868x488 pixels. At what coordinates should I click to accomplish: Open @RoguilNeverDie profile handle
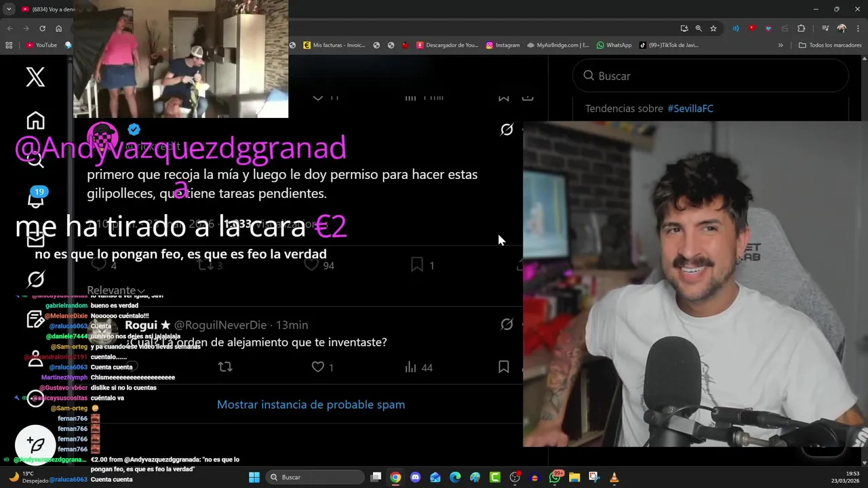pos(221,325)
